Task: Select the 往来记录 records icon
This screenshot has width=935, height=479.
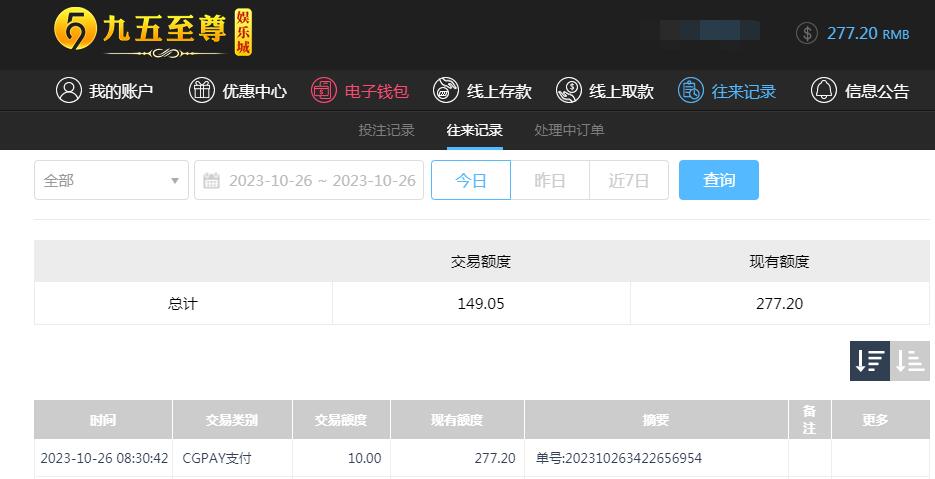Action: point(691,91)
